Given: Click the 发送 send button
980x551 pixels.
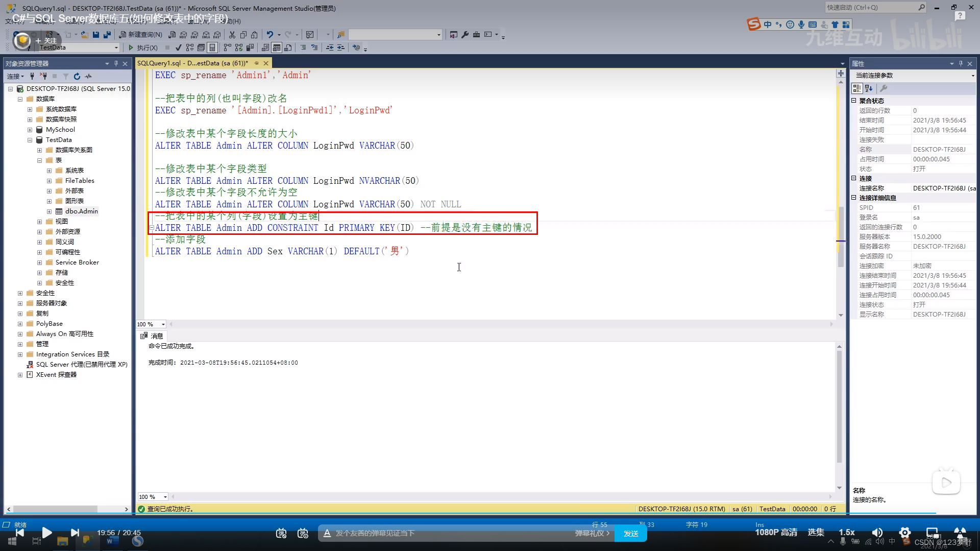Looking at the screenshot, I should [x=631, y=533].
